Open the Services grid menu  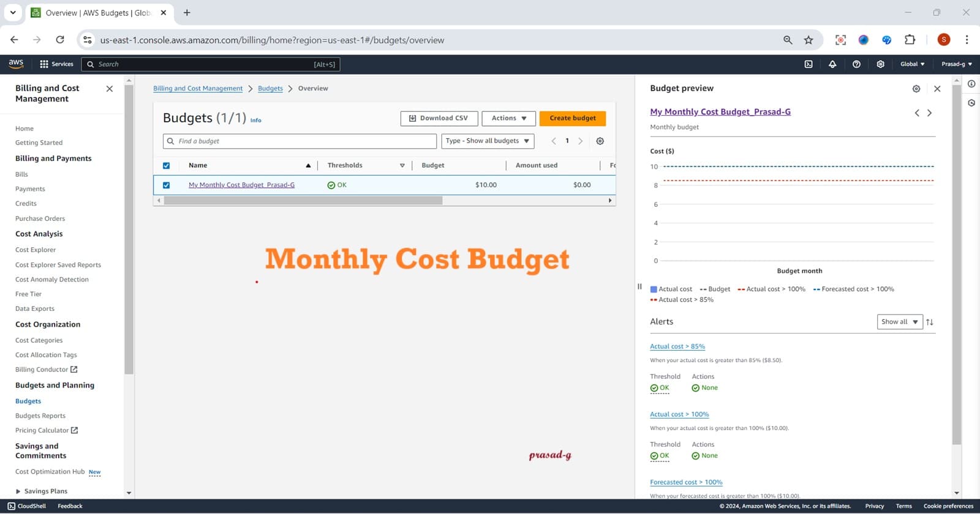tap(56, 64)
